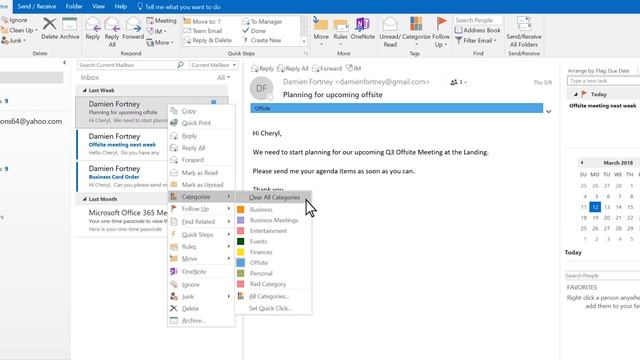Click Reply in the reading pane
The height and width of the screenshot is (360, 640).
[262, 69]
